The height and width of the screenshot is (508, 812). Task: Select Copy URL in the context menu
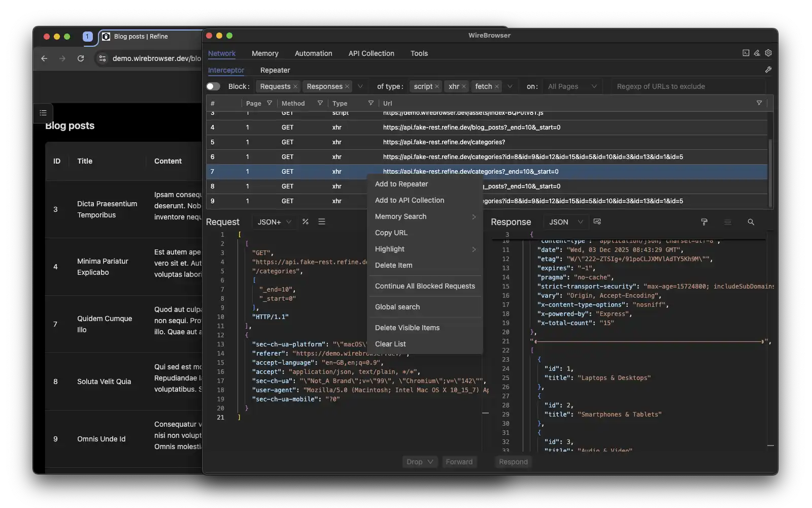pyautogui.click(x=391, y=233)
